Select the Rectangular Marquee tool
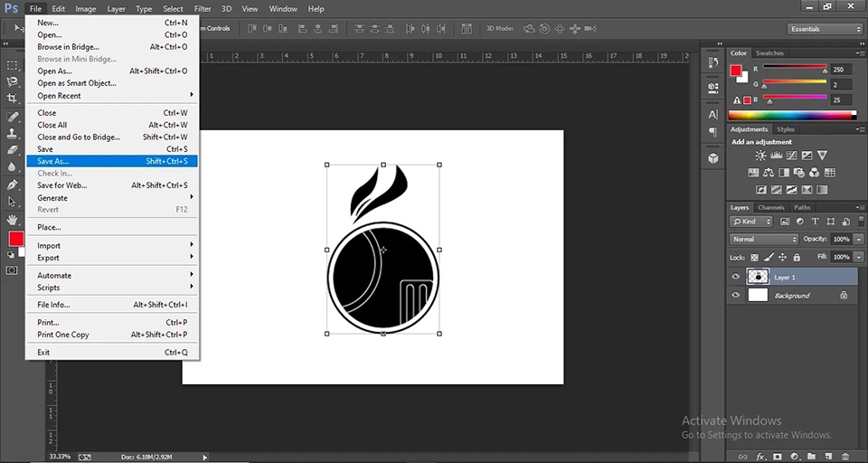 click(12, 65)
